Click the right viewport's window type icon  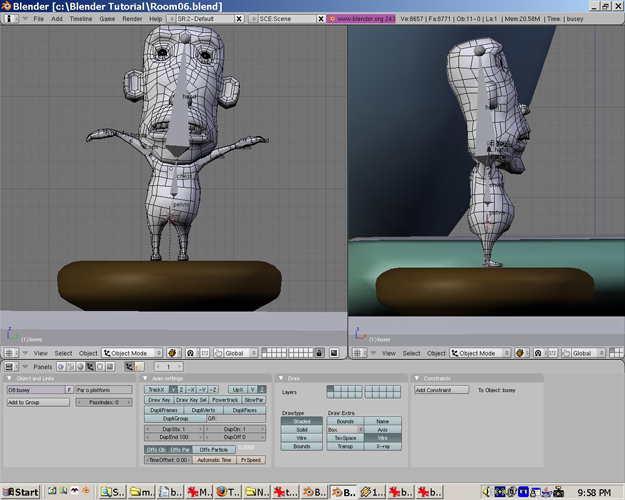click(x=360, y=353)
